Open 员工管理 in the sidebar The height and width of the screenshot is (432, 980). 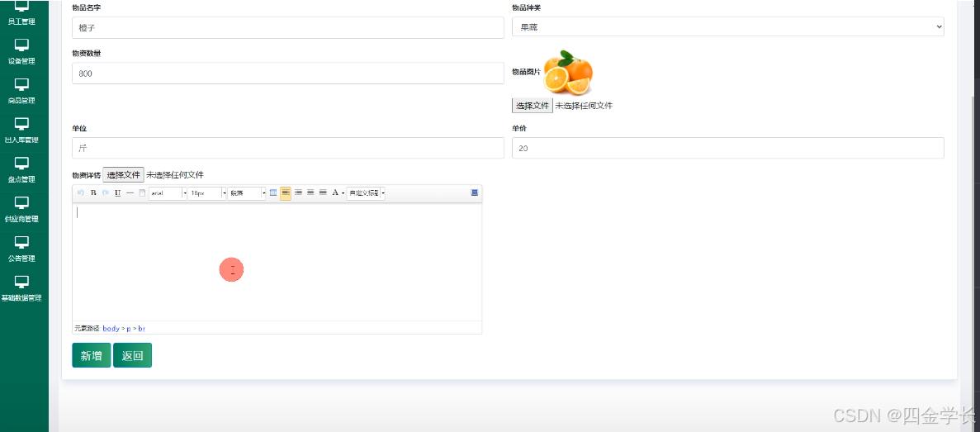21,14
